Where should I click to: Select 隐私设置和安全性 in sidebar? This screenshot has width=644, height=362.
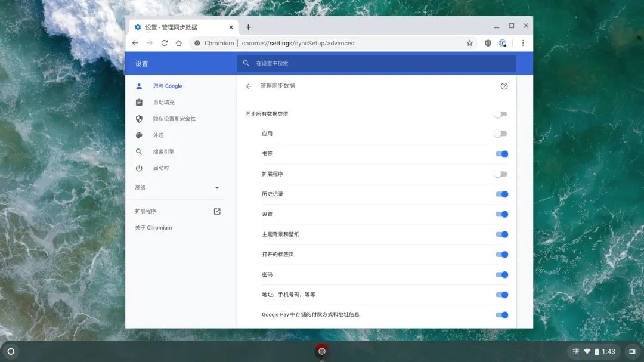pyautogui.click(x=174, y=119)
